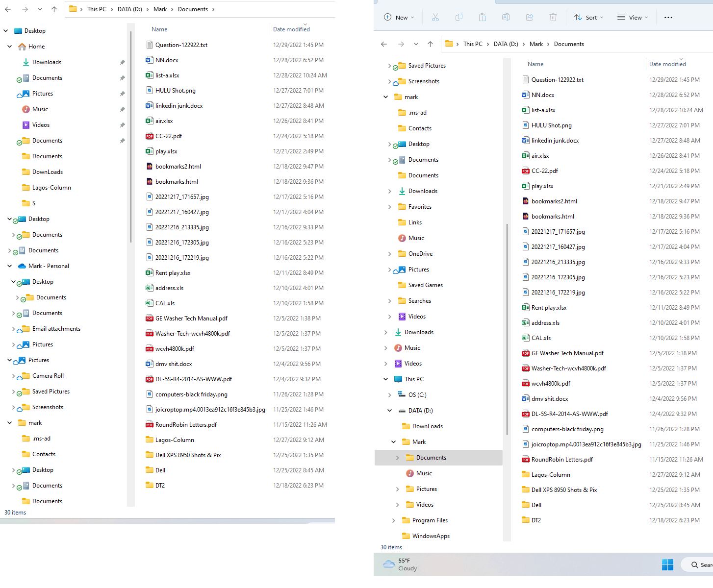This screenshot has width=713, height=588.
Task: Click the Paste icon in the command bar
Action: click(483, 17)
